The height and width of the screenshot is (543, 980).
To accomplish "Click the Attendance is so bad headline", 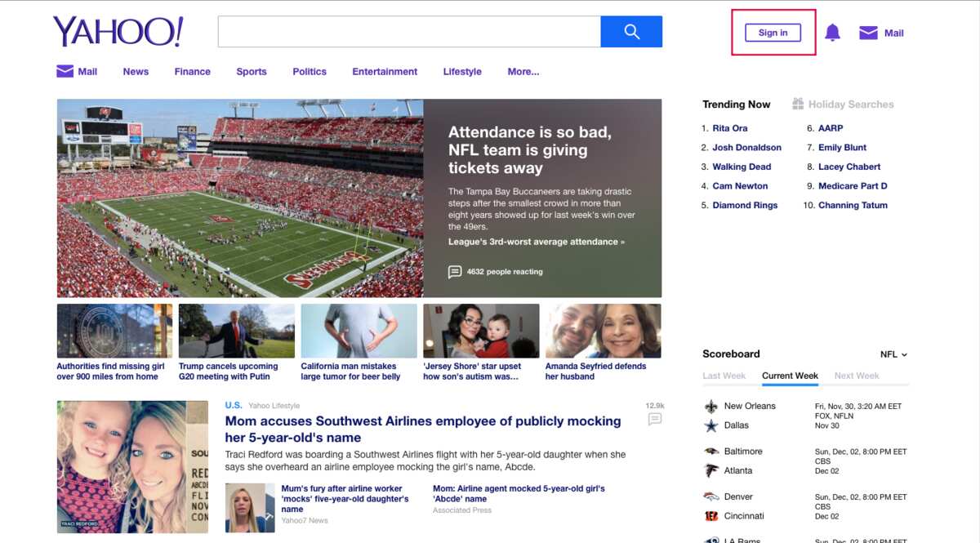I will click(530, 150).
